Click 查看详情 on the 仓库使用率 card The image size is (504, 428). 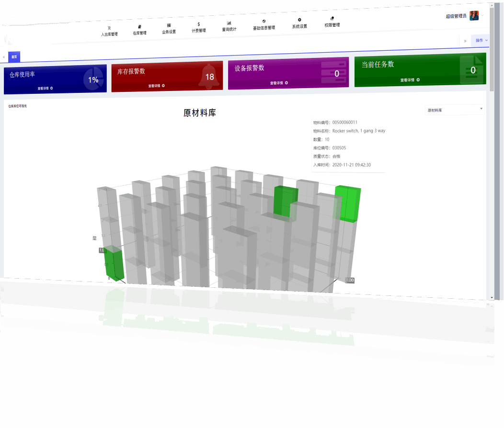(x=45, y=88)
